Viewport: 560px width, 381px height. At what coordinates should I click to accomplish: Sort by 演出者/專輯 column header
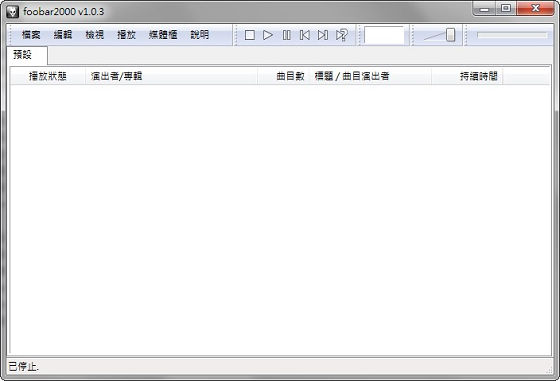coord(171,76)
